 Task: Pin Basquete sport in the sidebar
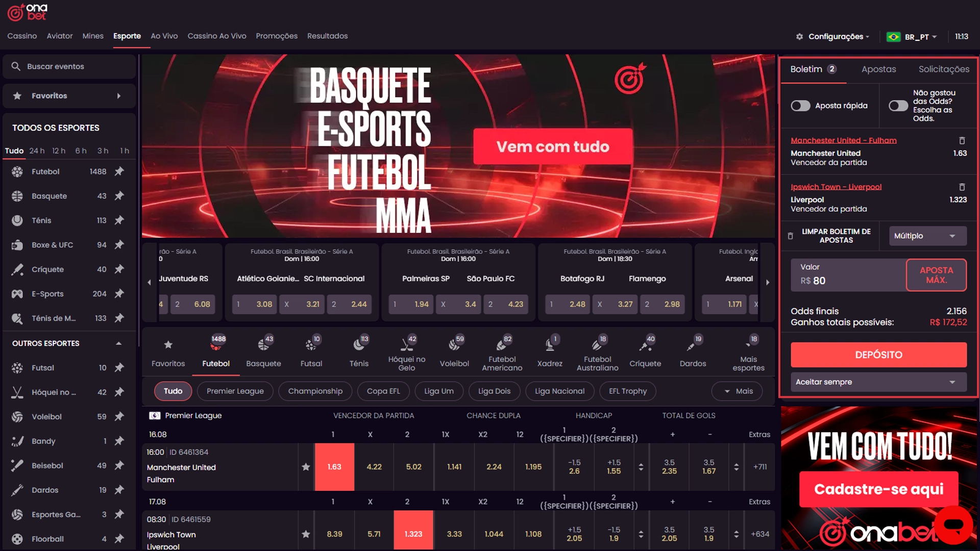pos(119,196)
